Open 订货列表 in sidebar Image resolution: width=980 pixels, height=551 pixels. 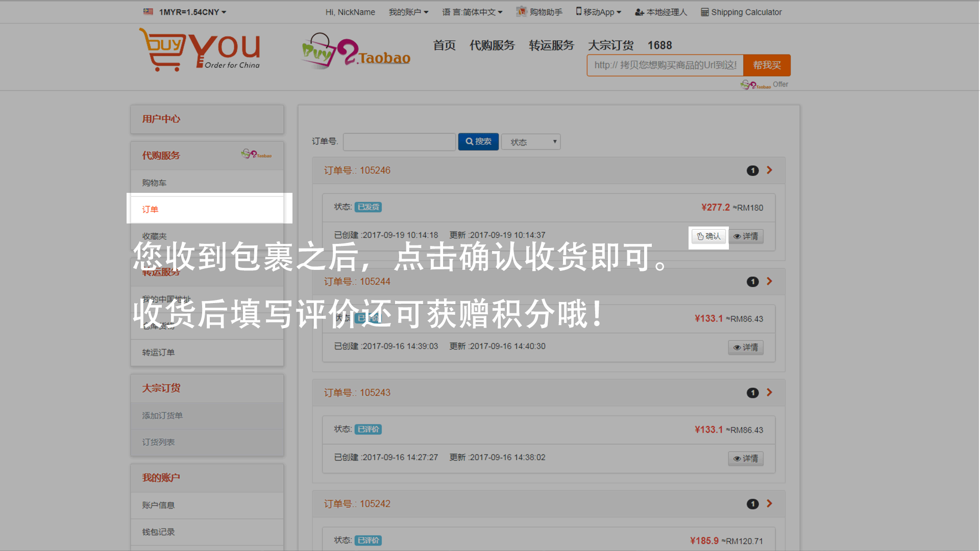click(x=207, y=442)
